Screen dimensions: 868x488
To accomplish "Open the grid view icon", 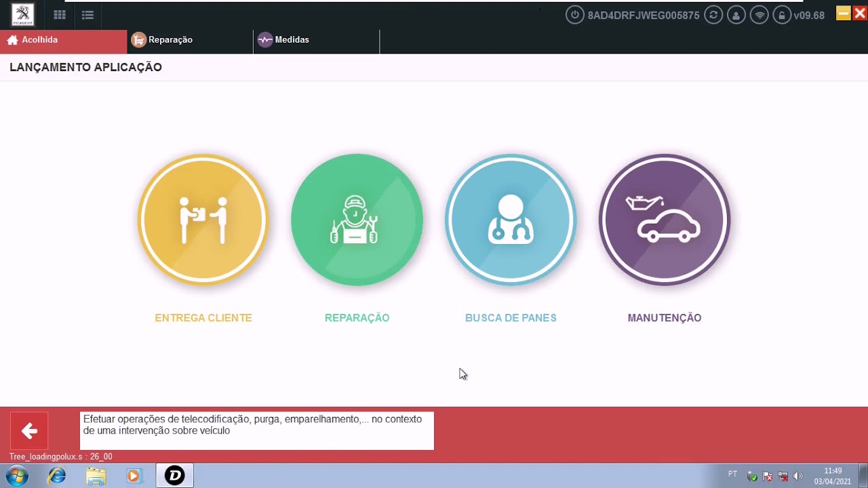I will coord(60,15).
